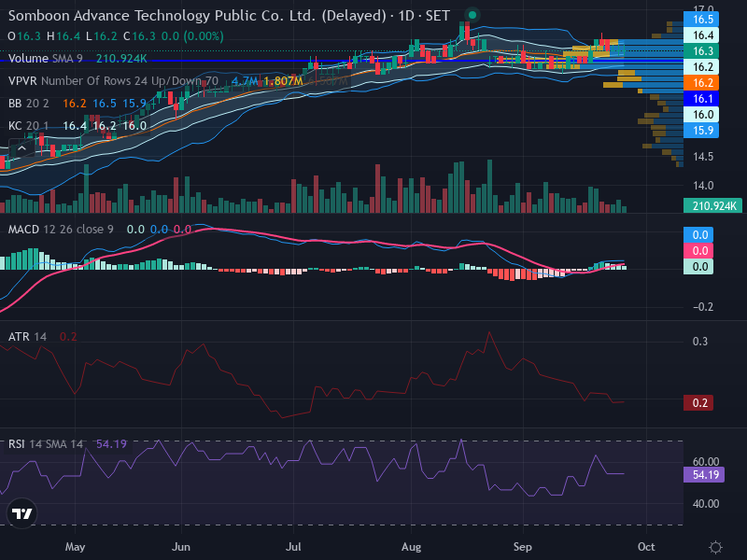The image size is (747, 560).
Task: Click the 16.0 Keltner lower price label
Action: [701, 114]
